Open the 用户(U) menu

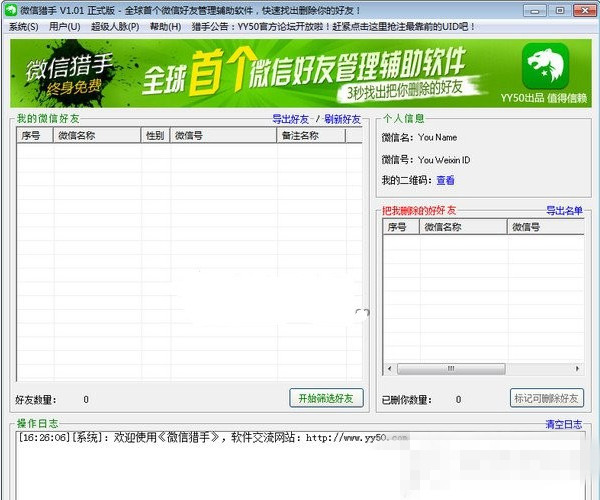[64, 27]
